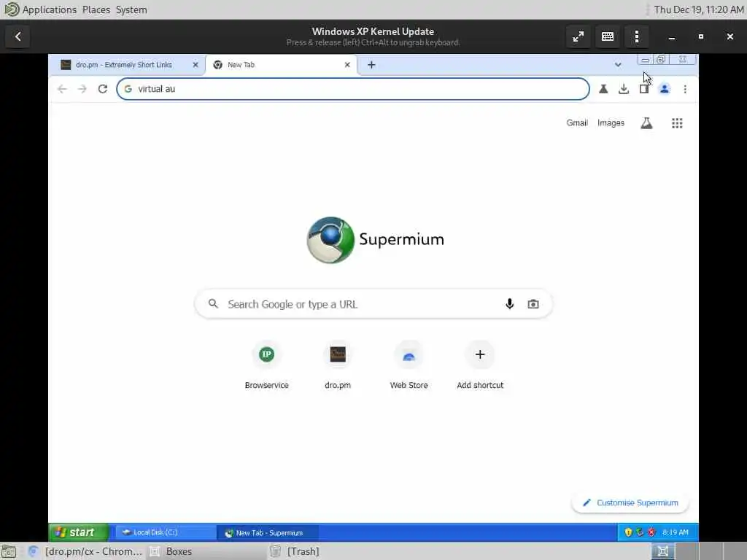The height and width of the screenshot is (560, 747).
Task: Select New Tab - Supermium taskbar button
Action: coord(268,532)
